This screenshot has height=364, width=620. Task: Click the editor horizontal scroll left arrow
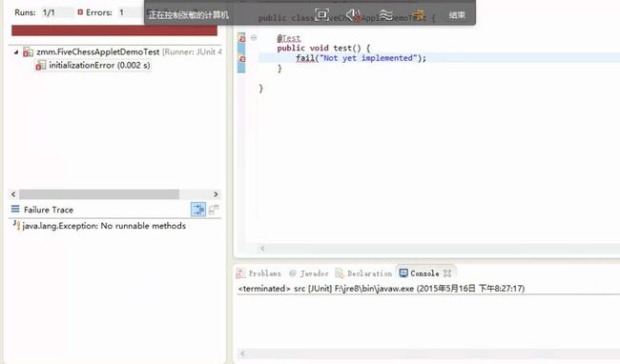(262, 249)
